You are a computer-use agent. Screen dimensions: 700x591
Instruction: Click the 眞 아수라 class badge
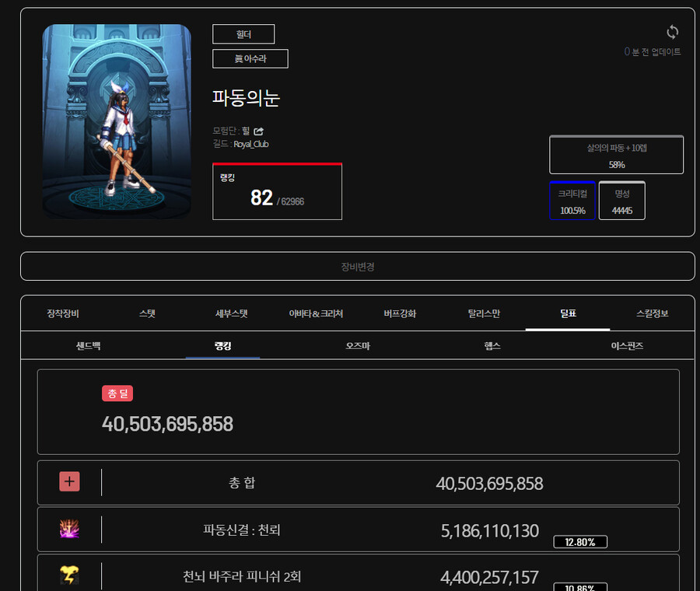pyautogui.click(x=250, y=58)
